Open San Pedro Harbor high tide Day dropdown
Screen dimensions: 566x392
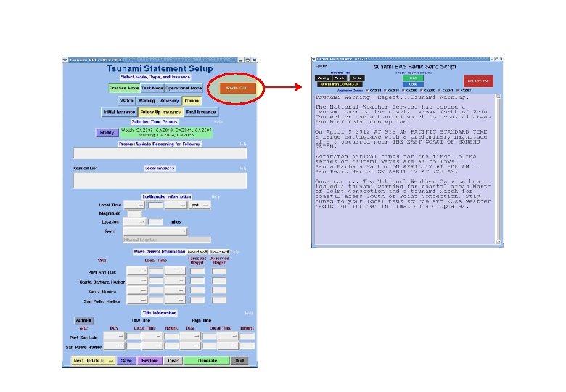coord(190,346)
